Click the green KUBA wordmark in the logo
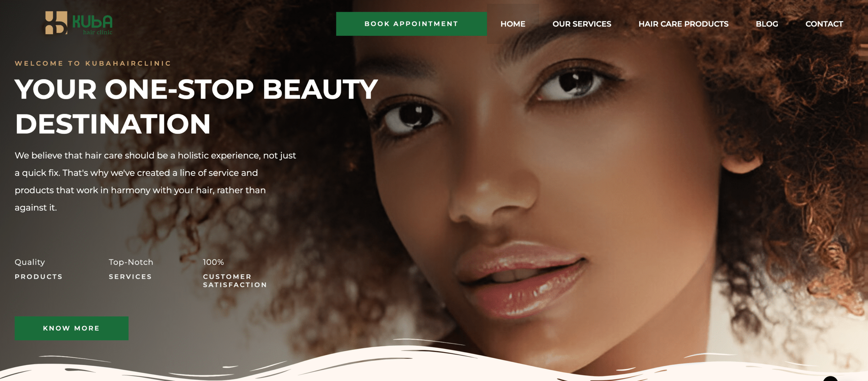 pyautogui.click(x=92, y=22)
